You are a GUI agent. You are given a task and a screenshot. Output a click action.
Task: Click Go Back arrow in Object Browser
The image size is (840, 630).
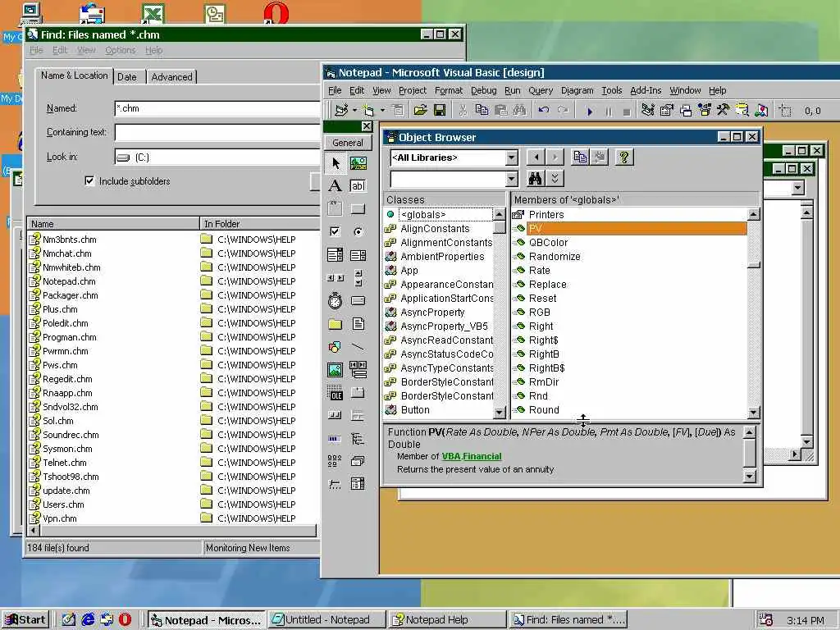tap(536, 157)
